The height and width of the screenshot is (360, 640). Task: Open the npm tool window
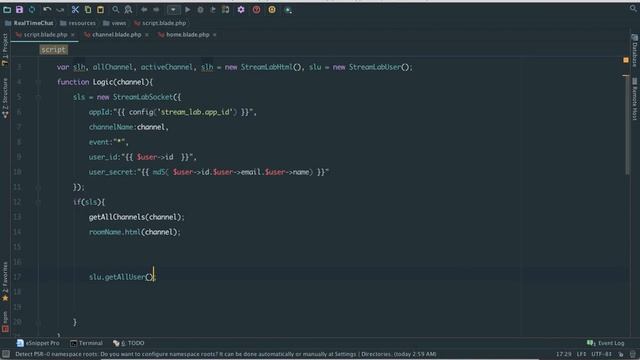[5, 322]
